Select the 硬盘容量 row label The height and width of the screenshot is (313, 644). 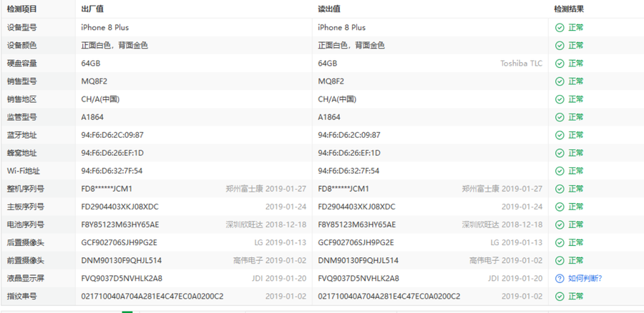pos(21,64)
